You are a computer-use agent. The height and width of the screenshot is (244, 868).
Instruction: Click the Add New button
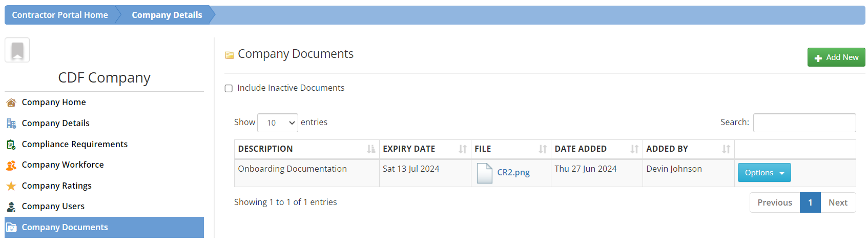[x=836, y=57]
